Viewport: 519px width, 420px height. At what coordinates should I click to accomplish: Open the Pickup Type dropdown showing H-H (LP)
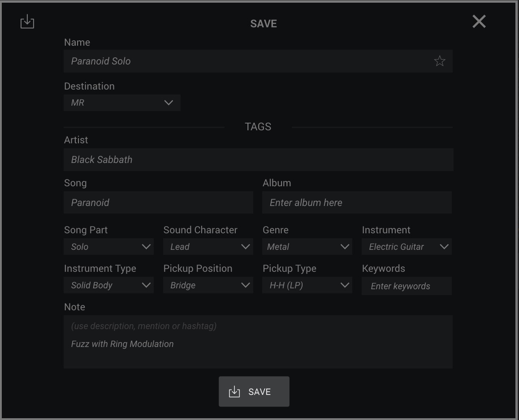click(307, 285)
